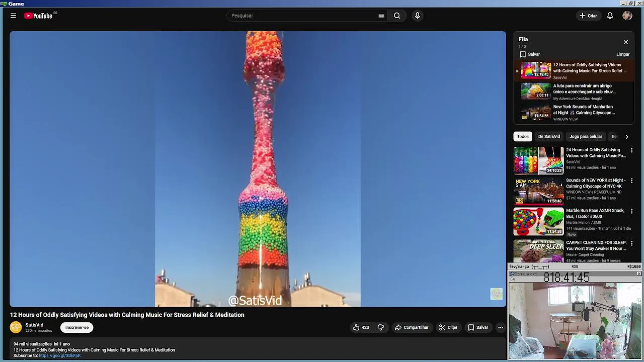This screenshot has height=362, width=644.
Task: Open options for Sounds of NEW YORK video
Action: [632, 180]
